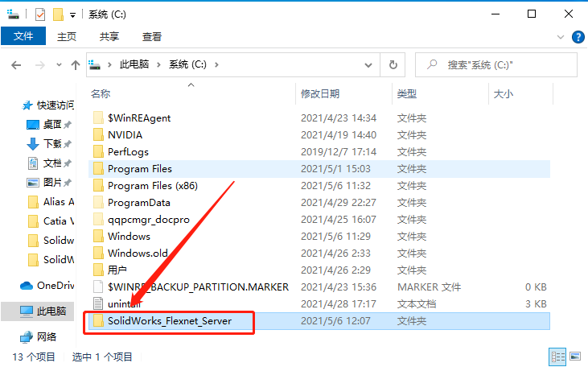Go back with the back arrow
The width and height of the screenshot is (588, 367).
pos(16,65)
